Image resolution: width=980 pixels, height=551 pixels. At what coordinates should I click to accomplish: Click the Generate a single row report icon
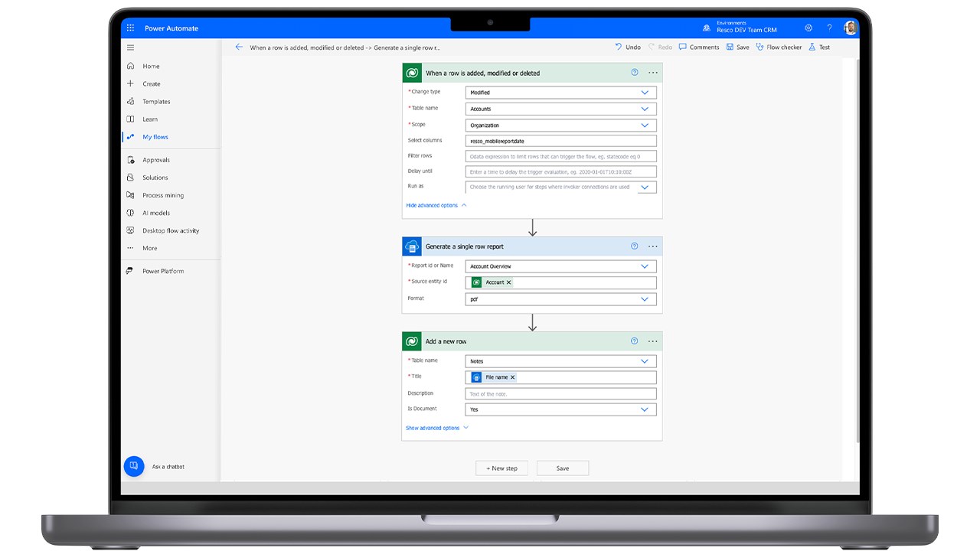point(412,246)
